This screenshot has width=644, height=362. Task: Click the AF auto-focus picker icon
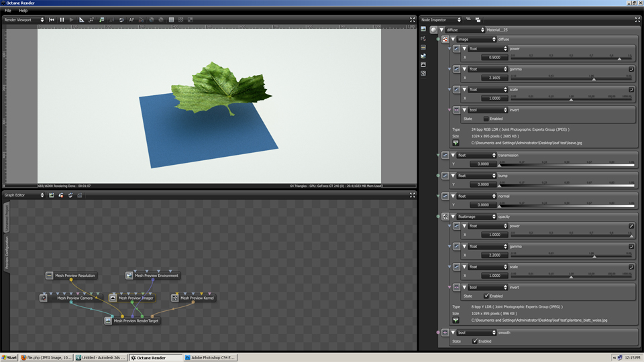point(131,19)
